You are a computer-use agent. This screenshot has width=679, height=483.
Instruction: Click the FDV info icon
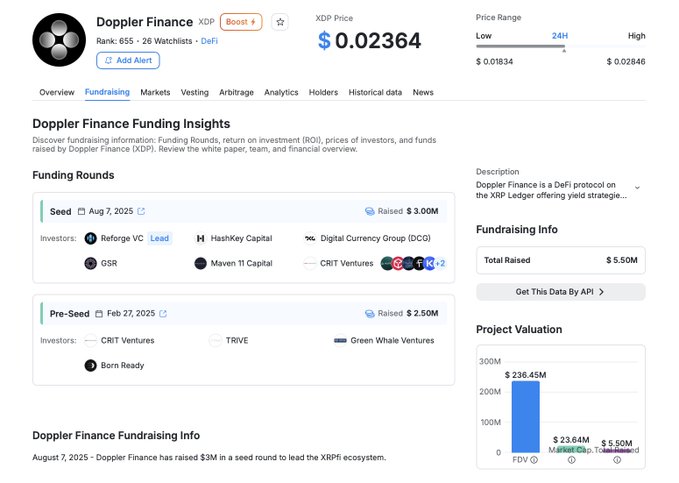pyautogui.click(x=534, y=460)
